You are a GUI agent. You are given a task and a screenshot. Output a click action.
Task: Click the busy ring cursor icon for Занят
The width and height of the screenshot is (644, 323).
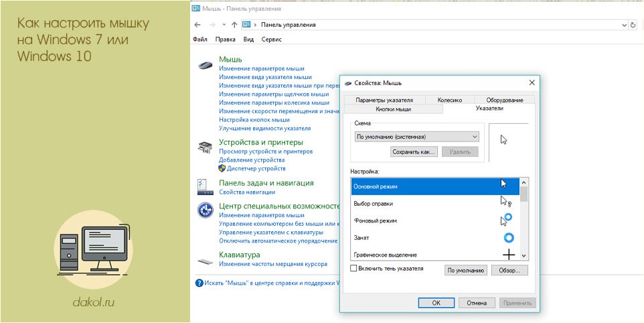(x=509, y=237)
